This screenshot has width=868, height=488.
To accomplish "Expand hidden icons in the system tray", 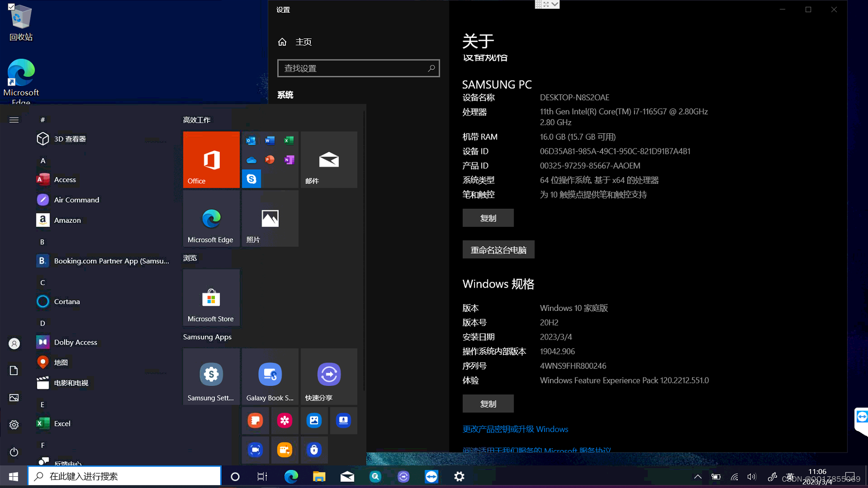I will [x=697, y=476].
